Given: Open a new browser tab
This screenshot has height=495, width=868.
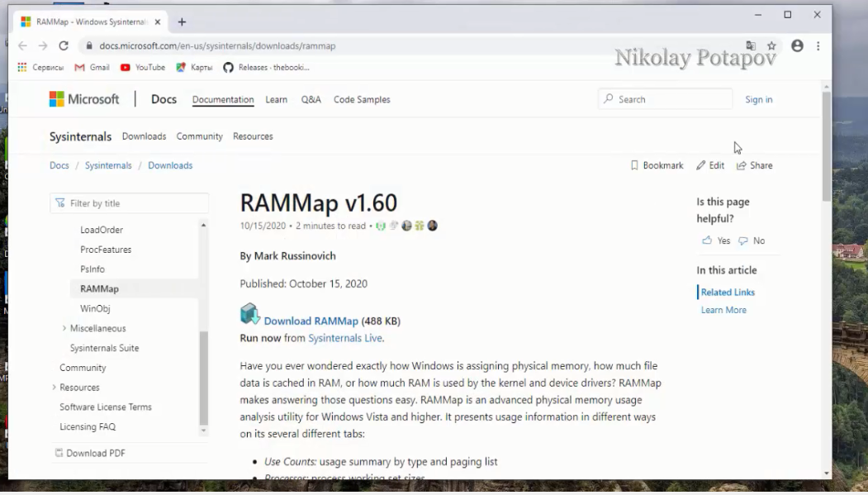Looking at the screenshot, I should pyautogui.click(x=183, y=22).
